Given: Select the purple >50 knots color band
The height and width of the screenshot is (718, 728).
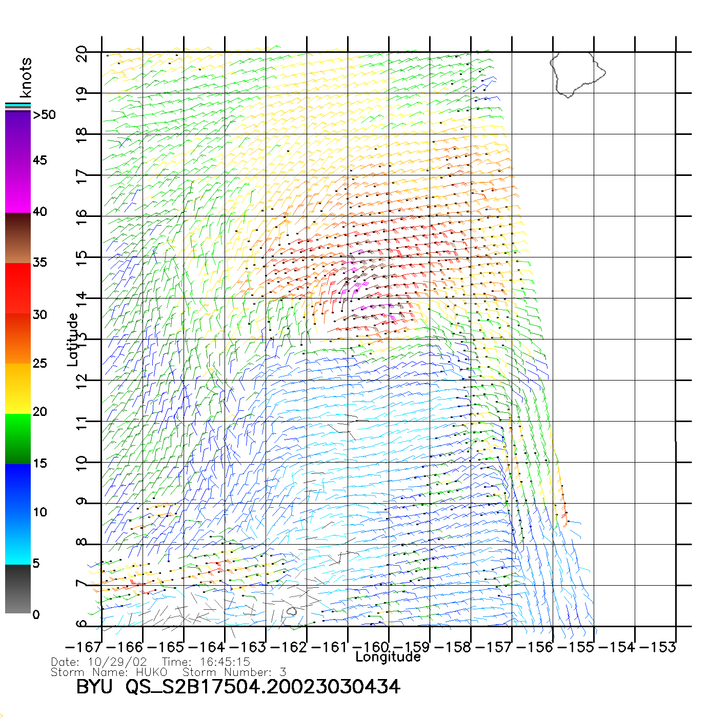Looking at the screenshot, I should [18, 122].
